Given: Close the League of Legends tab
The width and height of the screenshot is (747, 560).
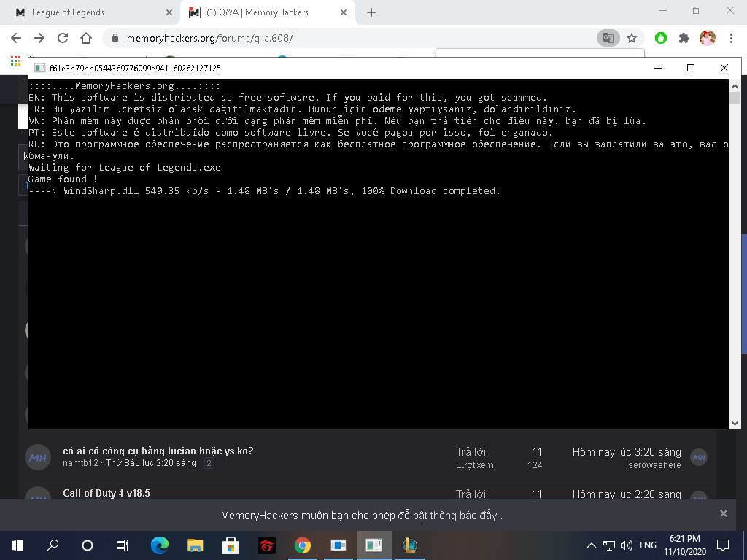Looking at the screenshot, I should tap(169, 12).
